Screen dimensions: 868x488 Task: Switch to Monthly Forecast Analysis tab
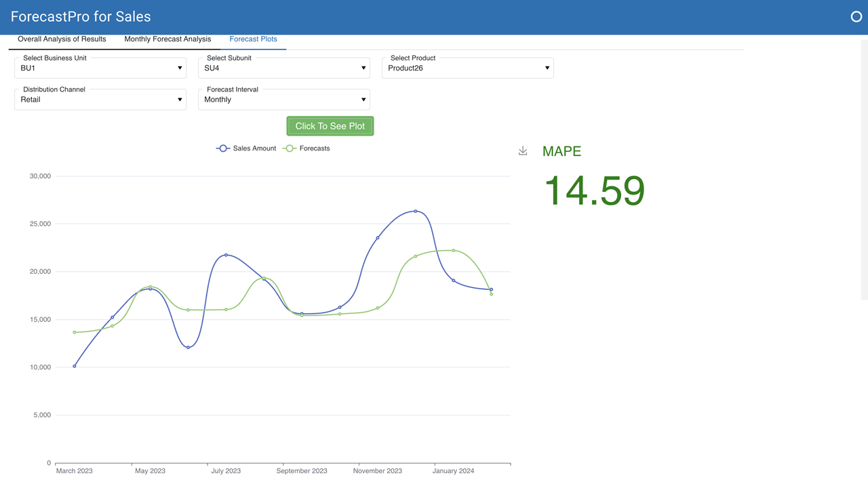click(167, 39)
